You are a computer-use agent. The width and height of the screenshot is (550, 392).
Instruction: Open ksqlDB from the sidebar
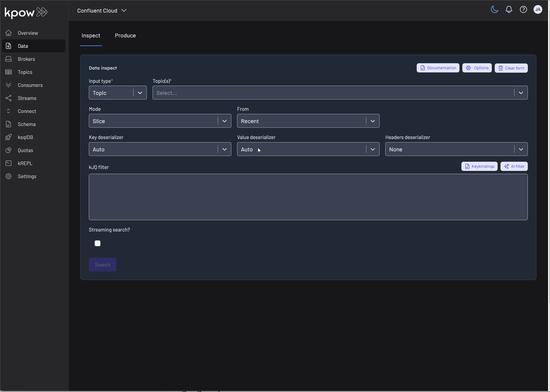(25, 137)
